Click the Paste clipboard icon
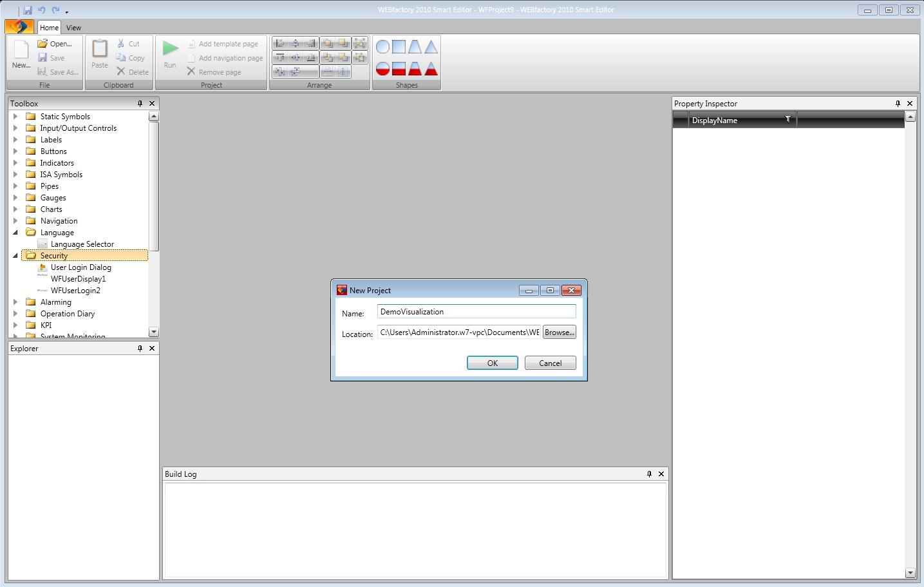Viewport: 924px width, 587px height. pos(100,50)
